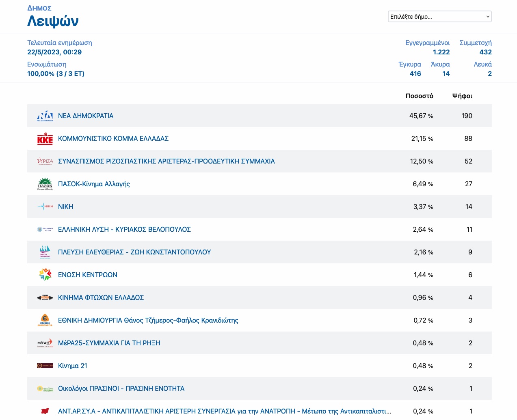Click the KKE party logo
This screenshot has height=420, width=517.
[x=45, y=138]
